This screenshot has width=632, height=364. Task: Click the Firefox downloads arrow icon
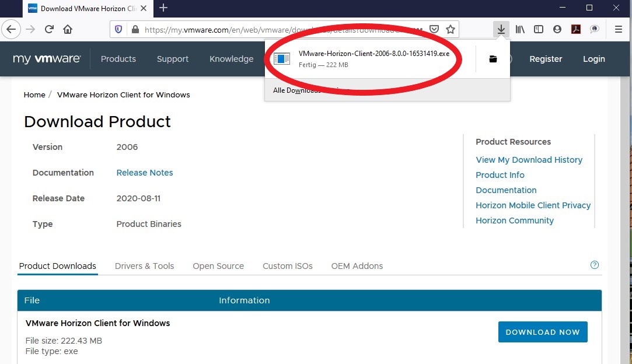click(501, 29)
